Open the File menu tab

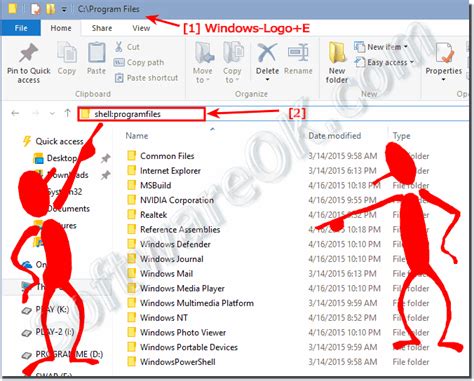pos(21,28)
